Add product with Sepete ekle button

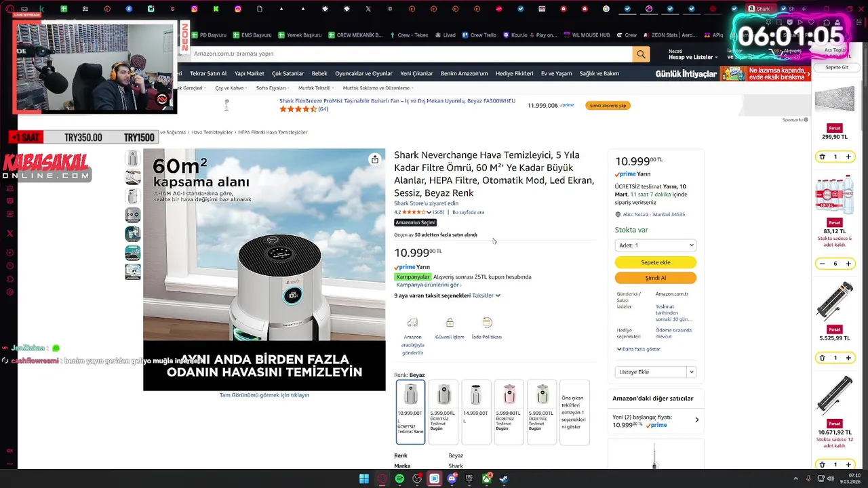click(x=655, y=262)
